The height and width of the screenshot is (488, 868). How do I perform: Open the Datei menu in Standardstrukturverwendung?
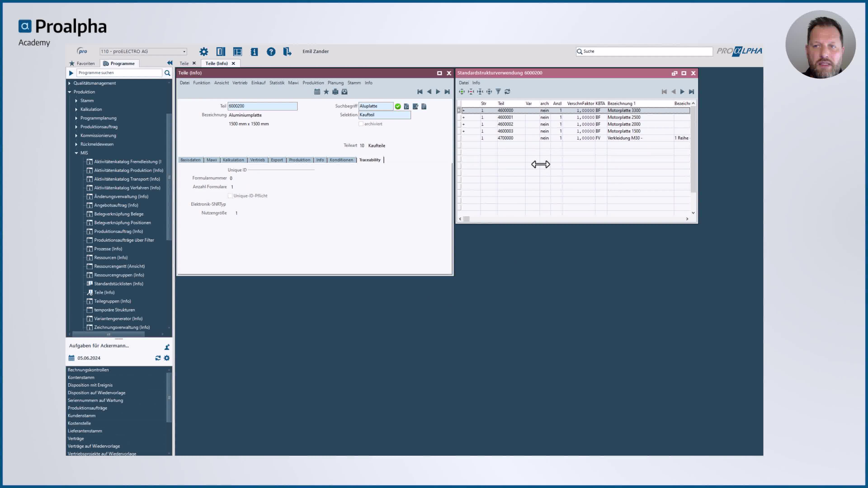click(464, 83)
